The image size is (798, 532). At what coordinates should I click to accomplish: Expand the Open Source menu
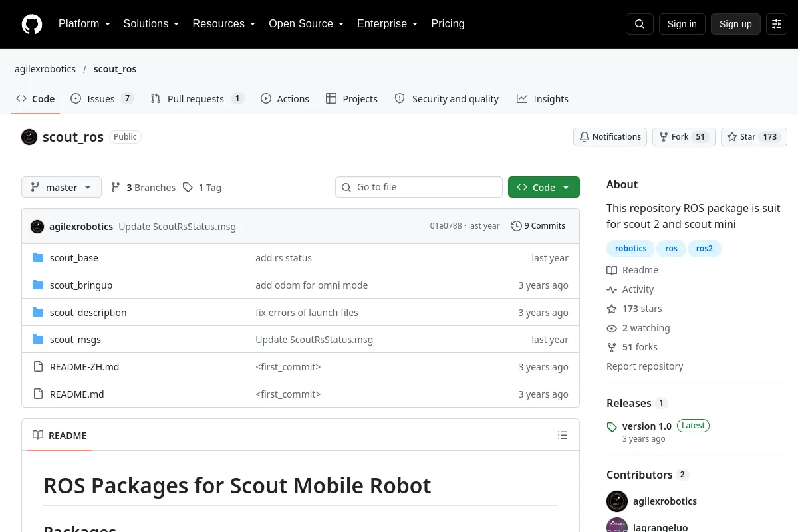pyautogui.click(x=306, y=24)
